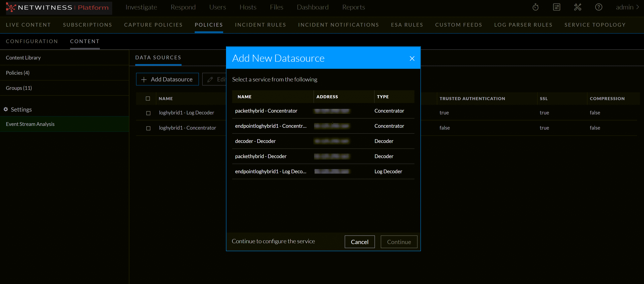Screen dimensions: 644x284
Task: Open the Investigate menu
Action: [141, 7]
